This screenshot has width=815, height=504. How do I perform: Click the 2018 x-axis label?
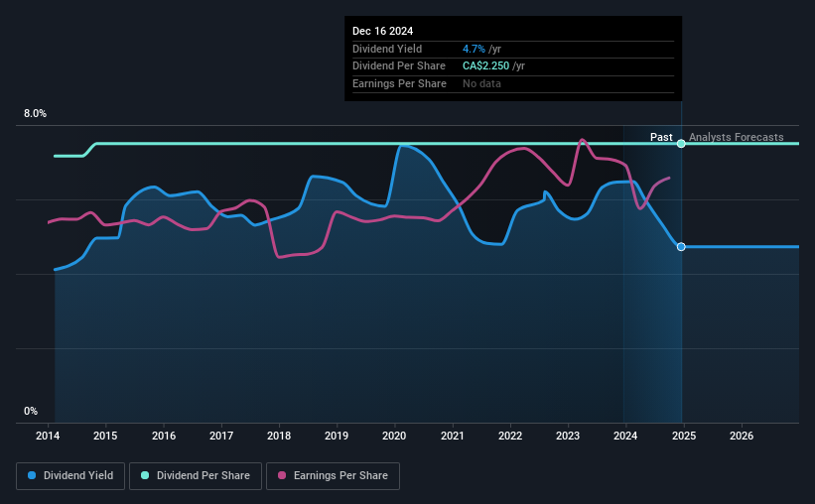pyautogui.click(x=279, y=436)
